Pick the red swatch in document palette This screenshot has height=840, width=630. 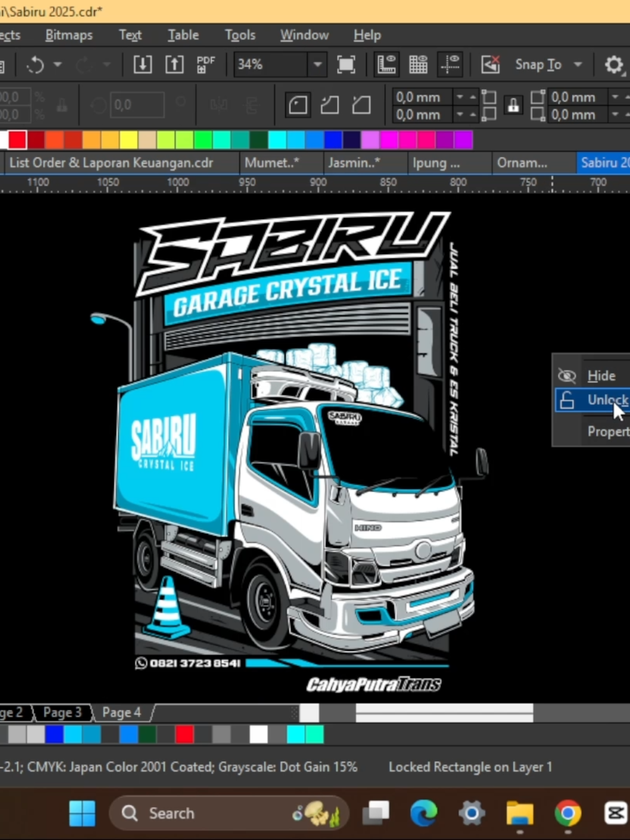(184, 735)
